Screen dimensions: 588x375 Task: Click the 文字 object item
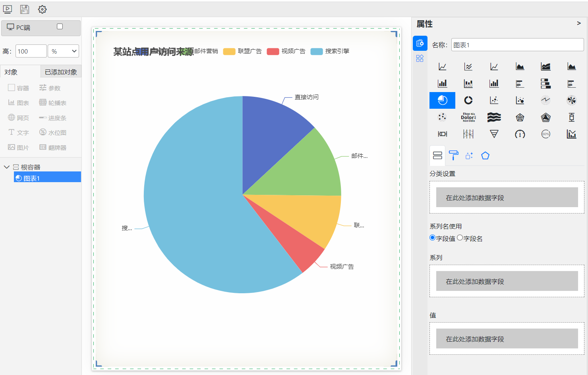pos(19,133)
